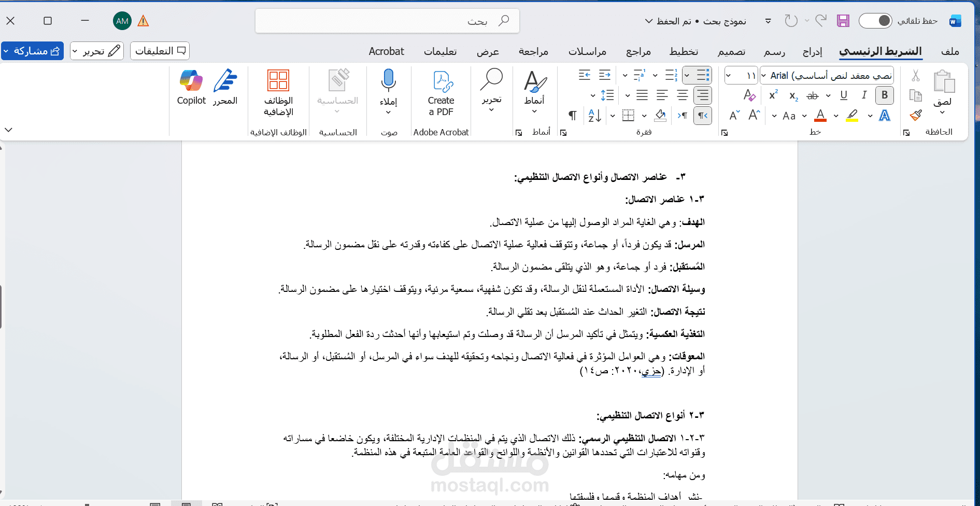This screenshot has height=506, width=980.
Task: Open the document title saved-status dropdown
Action: [649, 21]
